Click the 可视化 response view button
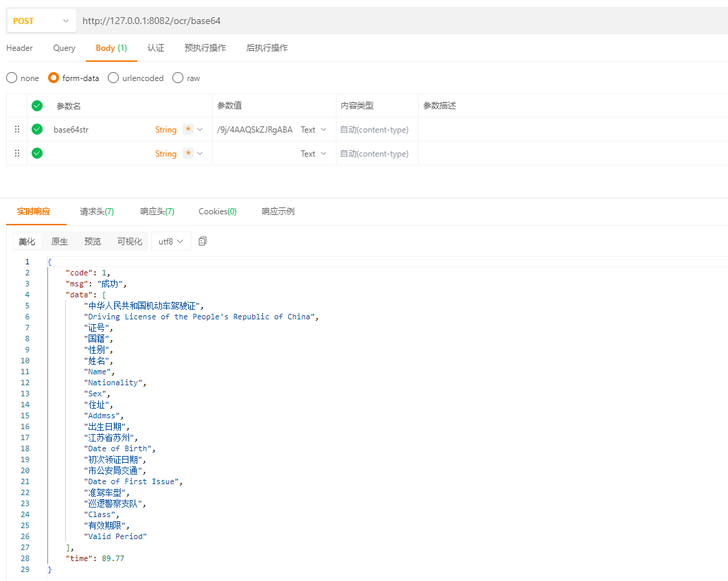 (x=129, y=241)
